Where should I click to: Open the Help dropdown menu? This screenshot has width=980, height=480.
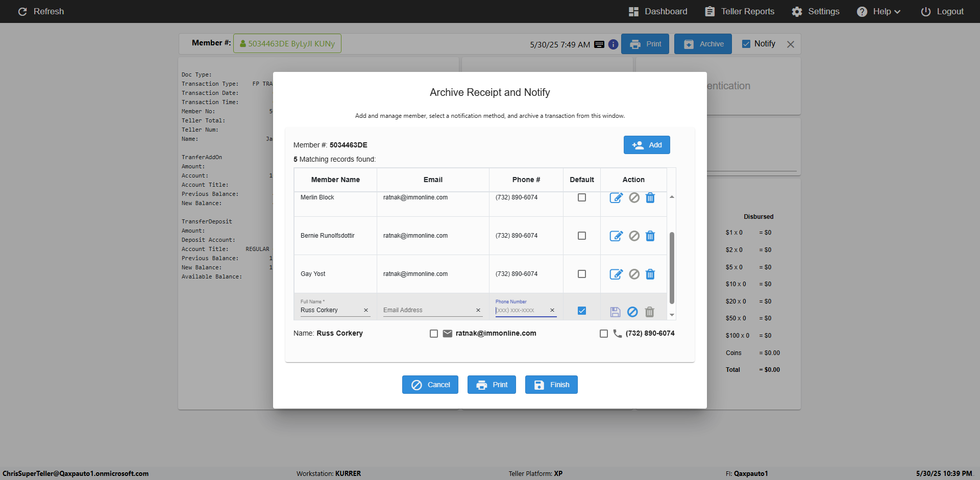[x=879, y=11]
